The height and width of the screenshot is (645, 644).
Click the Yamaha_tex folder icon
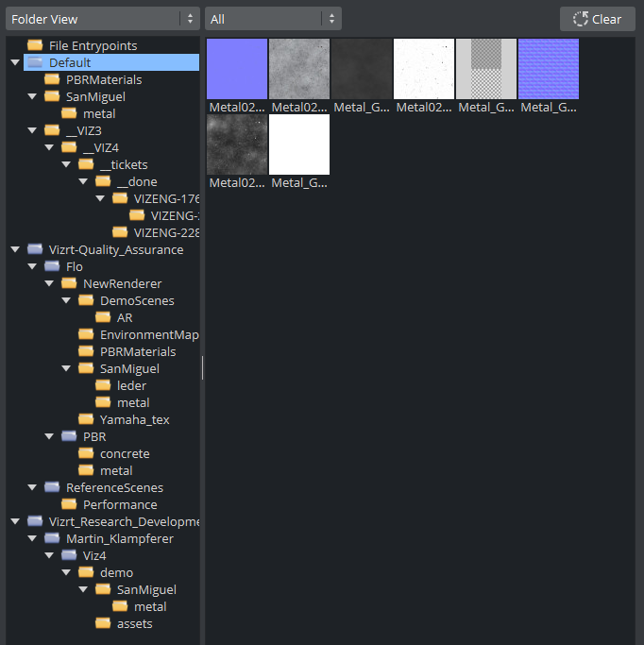[86, 419]
